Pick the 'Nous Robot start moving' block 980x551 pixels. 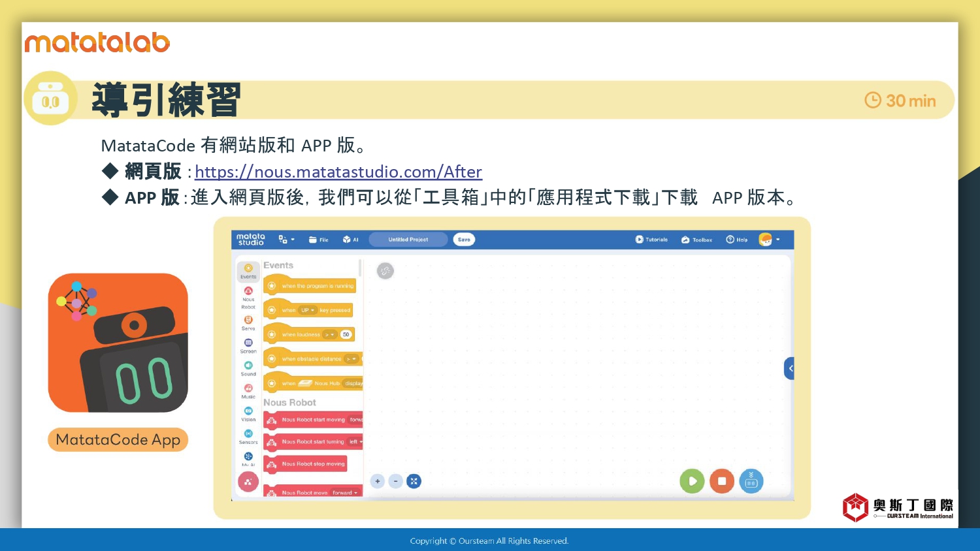click(313, 420)
